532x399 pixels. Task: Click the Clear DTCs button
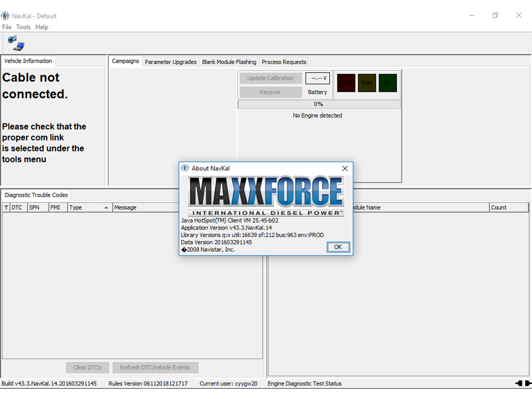pos(87,367)
